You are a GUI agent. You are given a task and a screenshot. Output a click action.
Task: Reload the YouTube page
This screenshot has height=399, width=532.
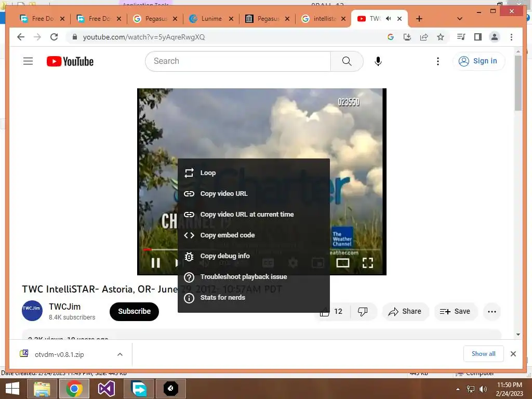[x=54, y=37]
